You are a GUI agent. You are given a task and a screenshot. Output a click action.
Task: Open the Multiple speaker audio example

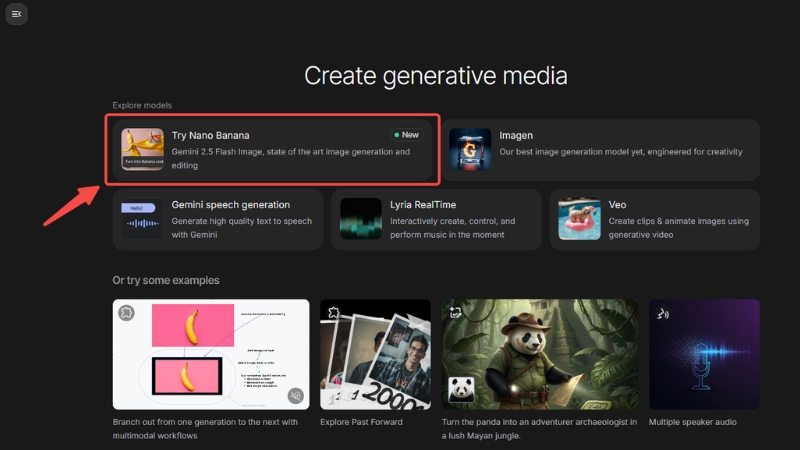coord(704,354)
